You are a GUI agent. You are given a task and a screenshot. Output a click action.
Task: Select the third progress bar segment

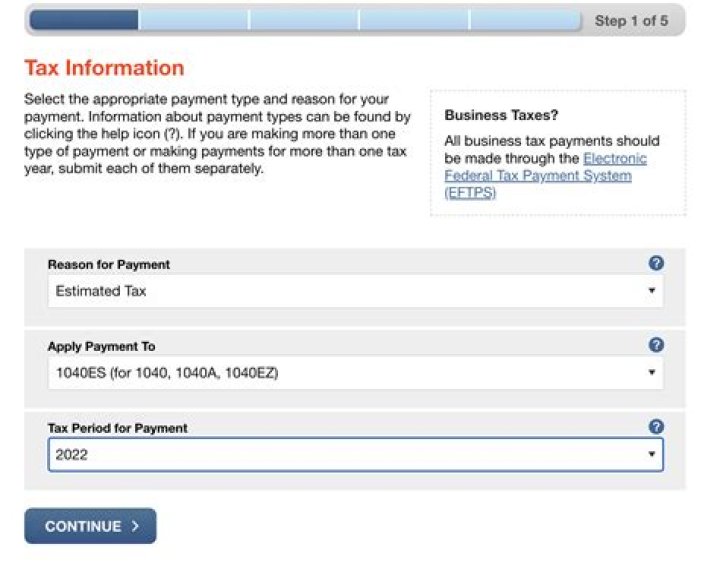point(303,21)
